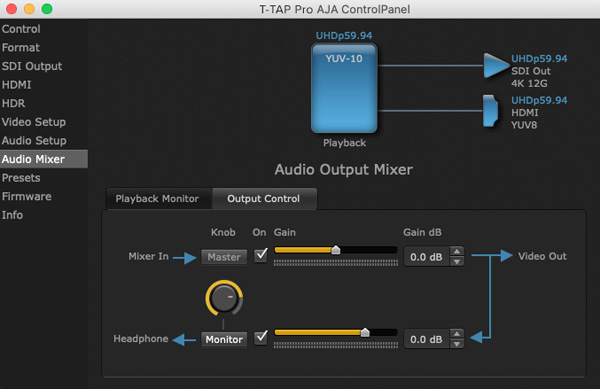Image resolution: width=600 pixels, height=389 pixels.
Task: Click the Monitor audio level meter
Action: pos(336,345)
